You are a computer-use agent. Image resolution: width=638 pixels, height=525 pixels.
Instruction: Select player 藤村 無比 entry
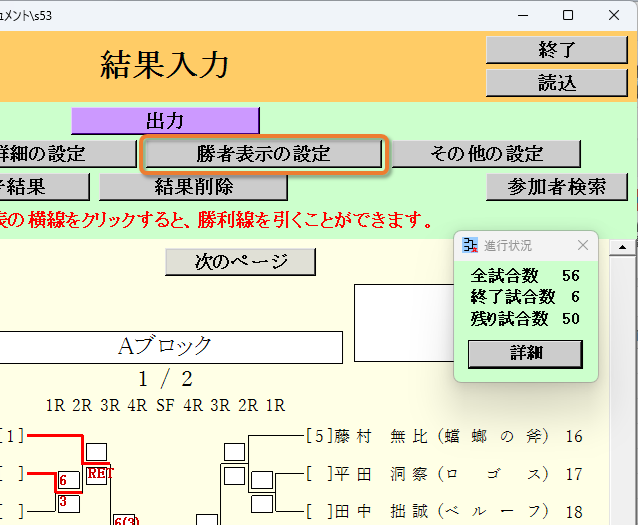click(x=442, y=436)
